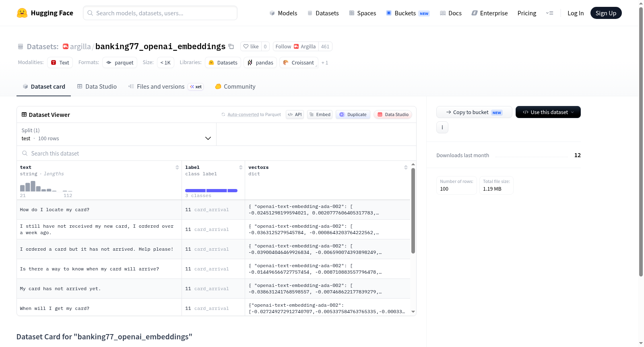Click the sort icon on label column
644x347 pixels.
pos(241,167)
